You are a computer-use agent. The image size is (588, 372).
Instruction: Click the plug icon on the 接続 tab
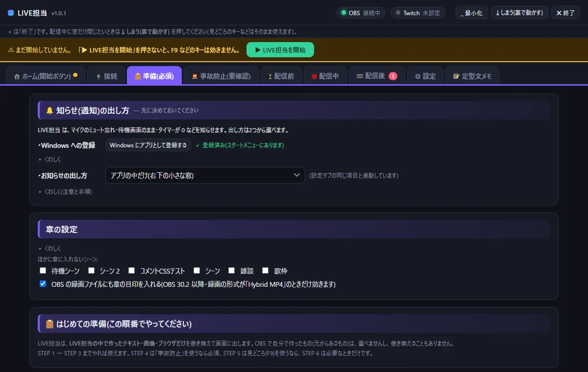(x=98, y=76)
